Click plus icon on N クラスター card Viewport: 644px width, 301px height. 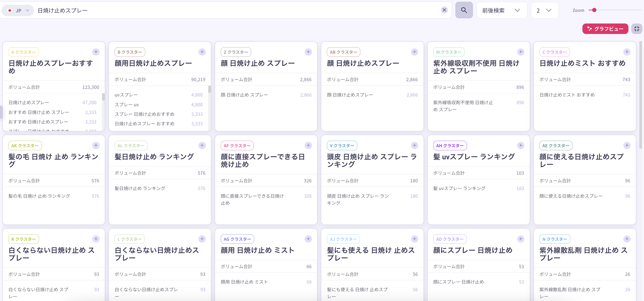[627, 239]
